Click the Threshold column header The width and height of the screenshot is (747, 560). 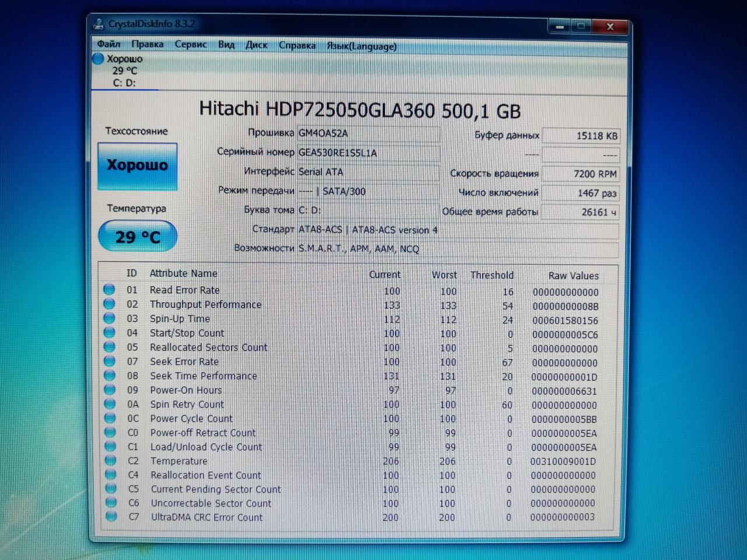click(492, 275)
